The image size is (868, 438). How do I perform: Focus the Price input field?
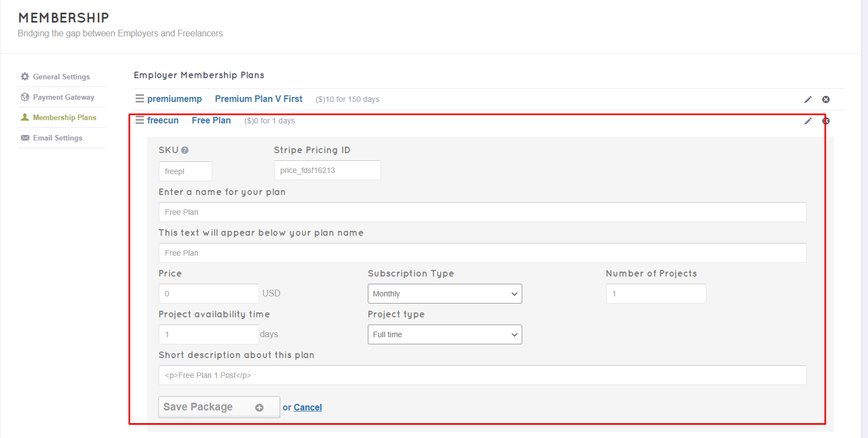tap(208, 294)
